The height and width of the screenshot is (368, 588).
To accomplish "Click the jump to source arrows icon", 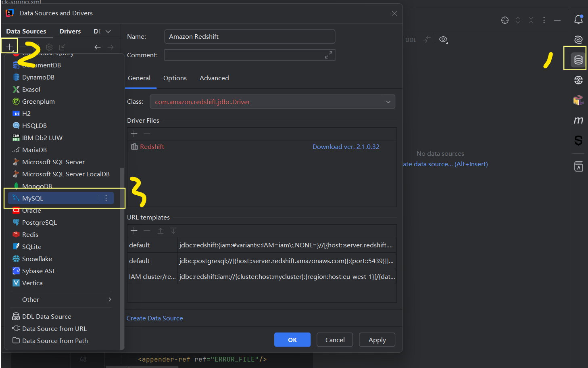I will [x=427, y=40].
